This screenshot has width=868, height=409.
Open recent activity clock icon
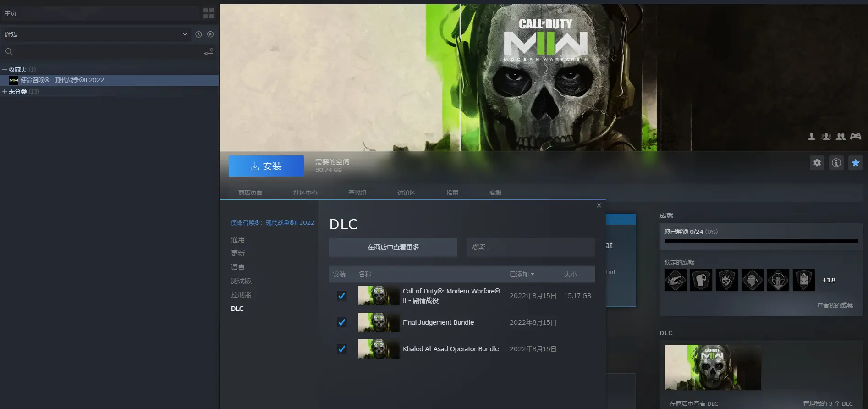point(198,34)
